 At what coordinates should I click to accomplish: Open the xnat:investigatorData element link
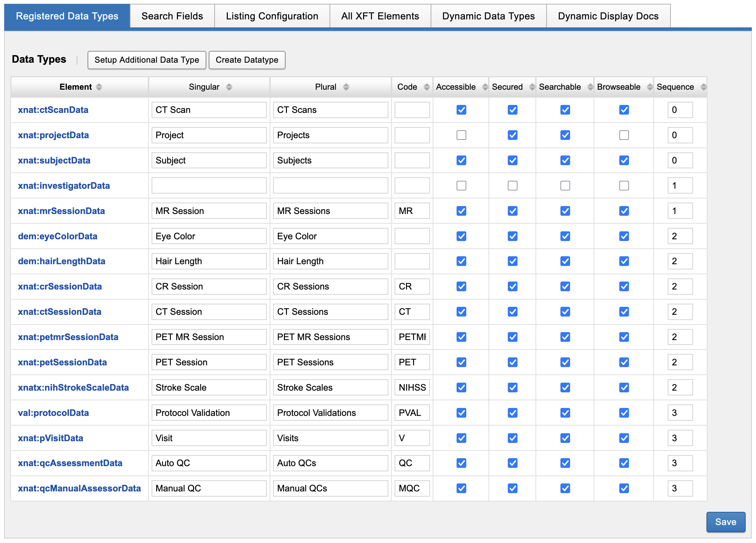click(64, 186)
